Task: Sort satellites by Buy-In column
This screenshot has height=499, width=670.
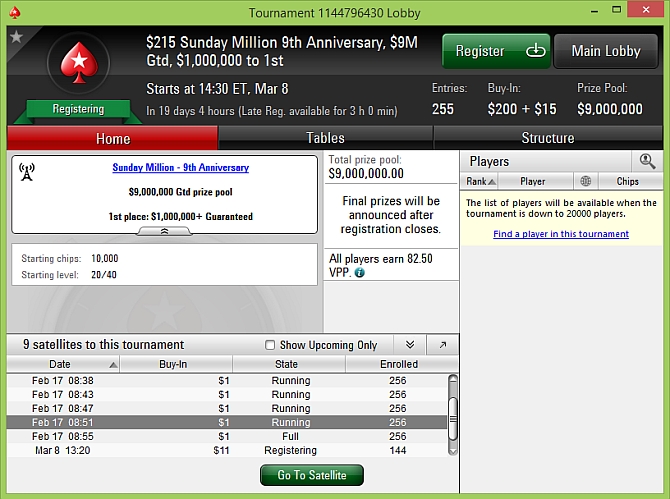Action: point(176,364)
